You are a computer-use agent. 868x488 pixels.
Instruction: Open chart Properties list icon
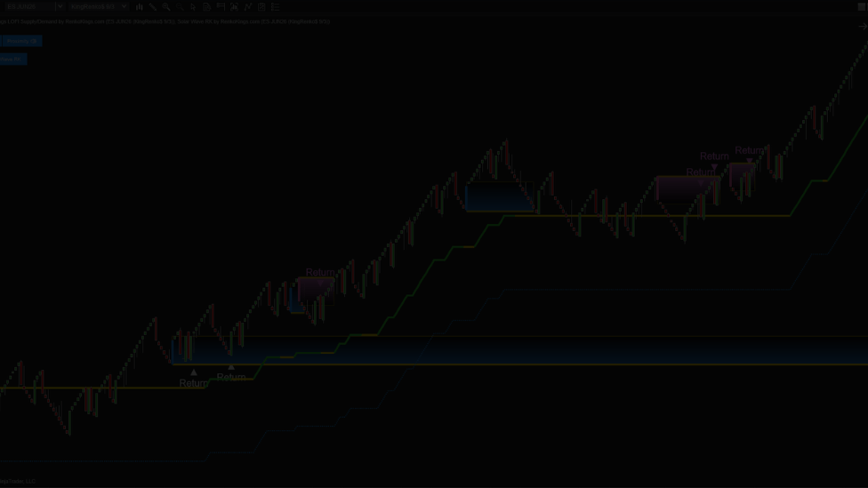[x=276, y=6]
